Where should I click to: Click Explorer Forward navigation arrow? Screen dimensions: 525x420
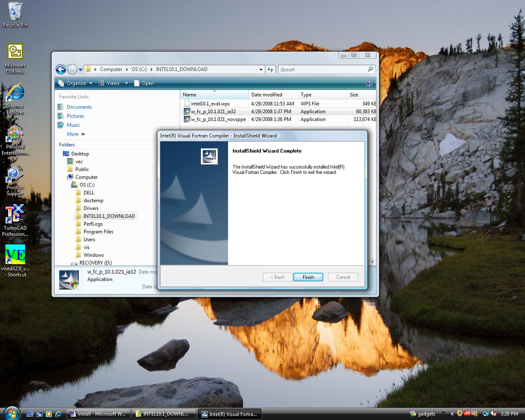pyautogui.click(x=72, y=69)
